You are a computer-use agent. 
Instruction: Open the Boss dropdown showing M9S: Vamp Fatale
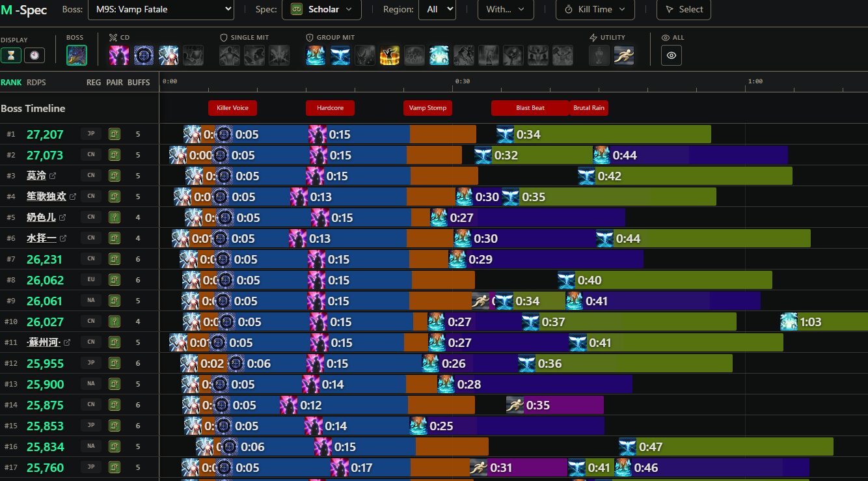pyautogui.click(x=161, y=9)
